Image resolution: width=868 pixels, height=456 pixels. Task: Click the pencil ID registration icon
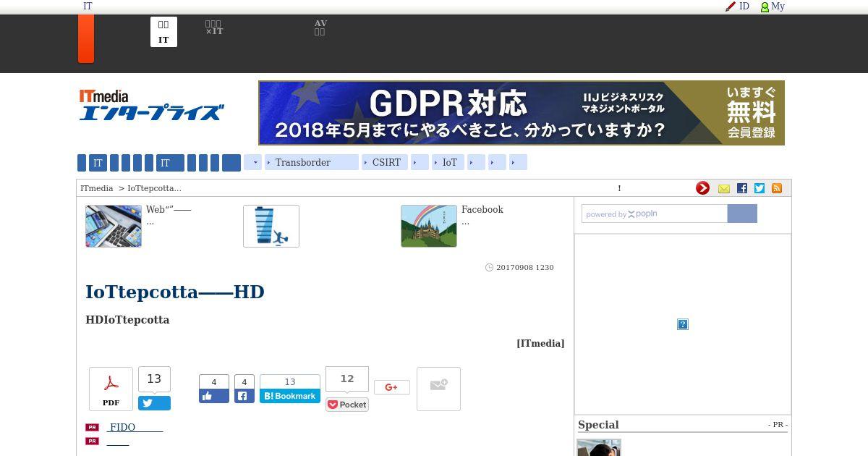[x=731, y=7]
